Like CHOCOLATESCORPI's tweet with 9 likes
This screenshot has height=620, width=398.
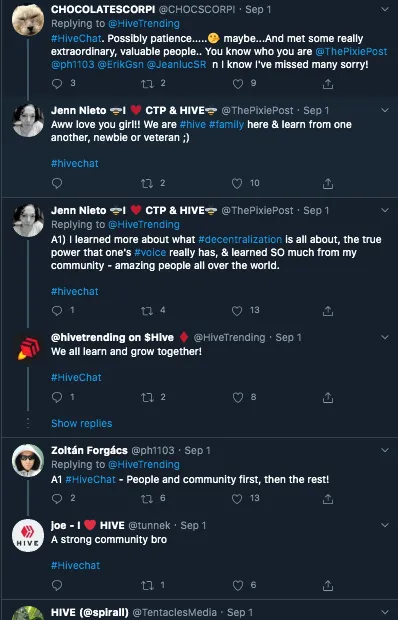[x=238, y=84]
